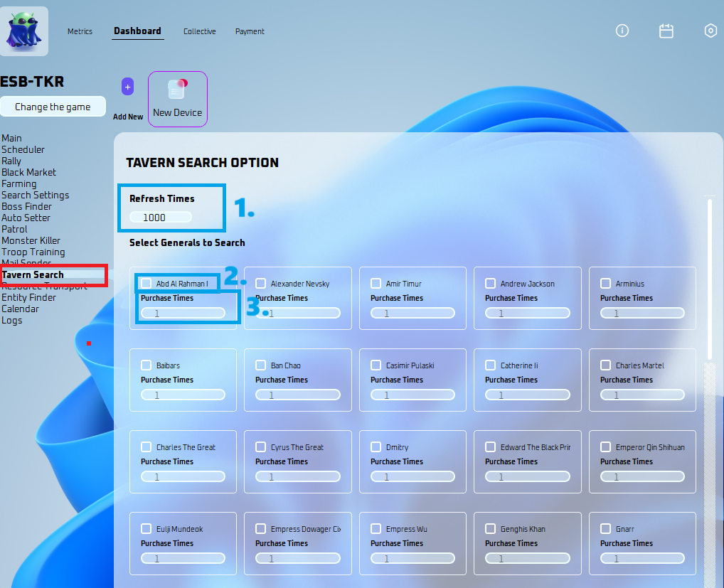
Task: Check the Ban Chao checkbox
Action: [261, 365]
